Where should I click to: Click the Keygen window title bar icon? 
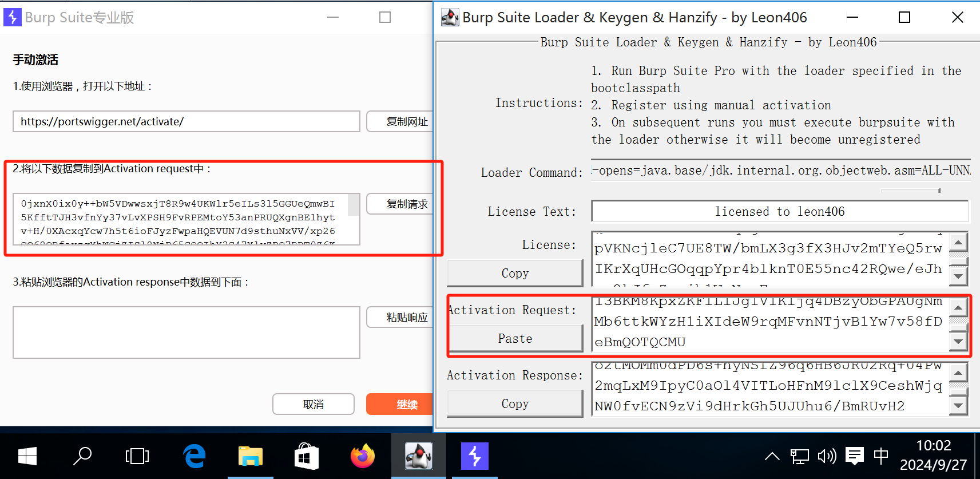[x=450, y=17]
